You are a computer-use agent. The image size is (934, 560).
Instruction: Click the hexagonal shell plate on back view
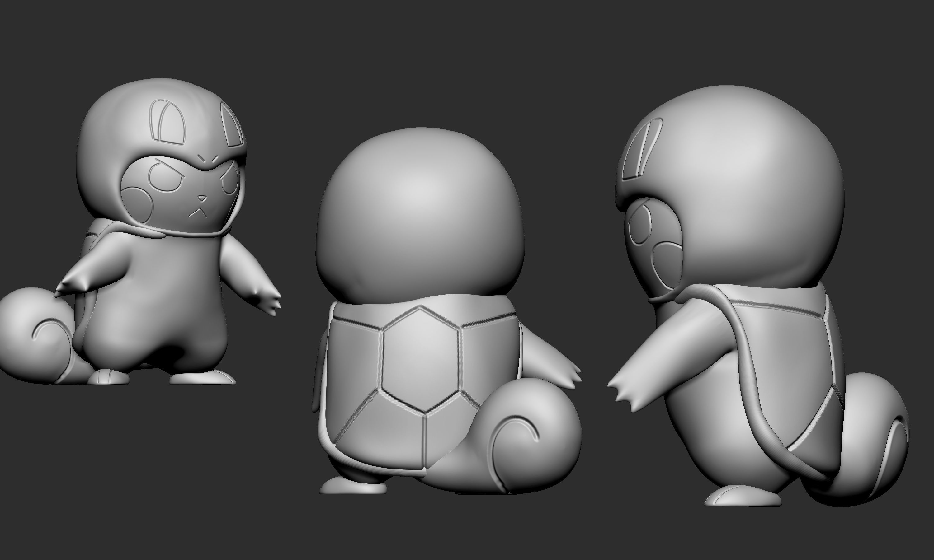pyautogui.click(x=420, y=359)
